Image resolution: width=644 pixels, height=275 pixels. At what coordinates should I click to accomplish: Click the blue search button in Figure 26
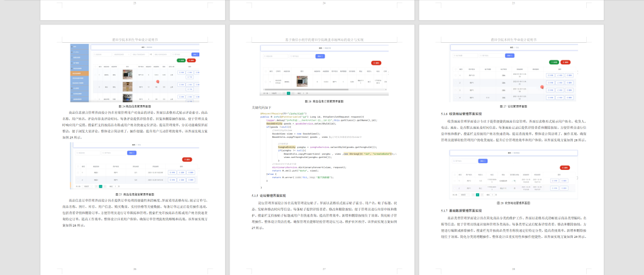click(320, 56)
